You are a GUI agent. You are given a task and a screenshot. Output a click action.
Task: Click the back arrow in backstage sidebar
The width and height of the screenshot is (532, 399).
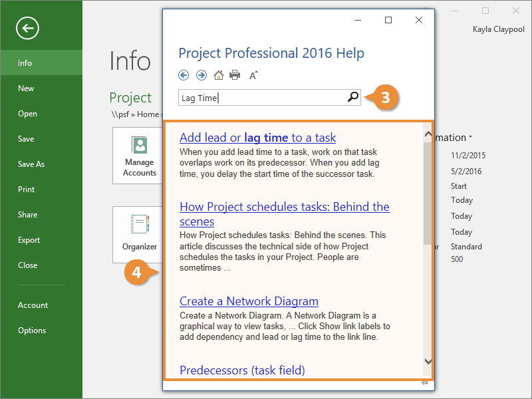(28, 28)
